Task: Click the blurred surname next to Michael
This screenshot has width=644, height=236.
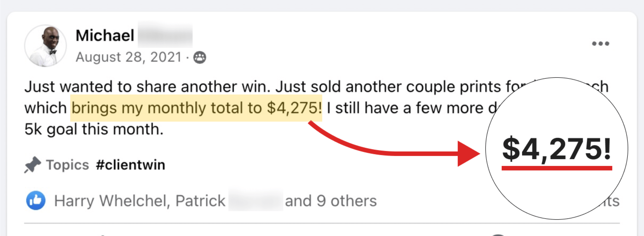Action: click(x=165, y=35)
